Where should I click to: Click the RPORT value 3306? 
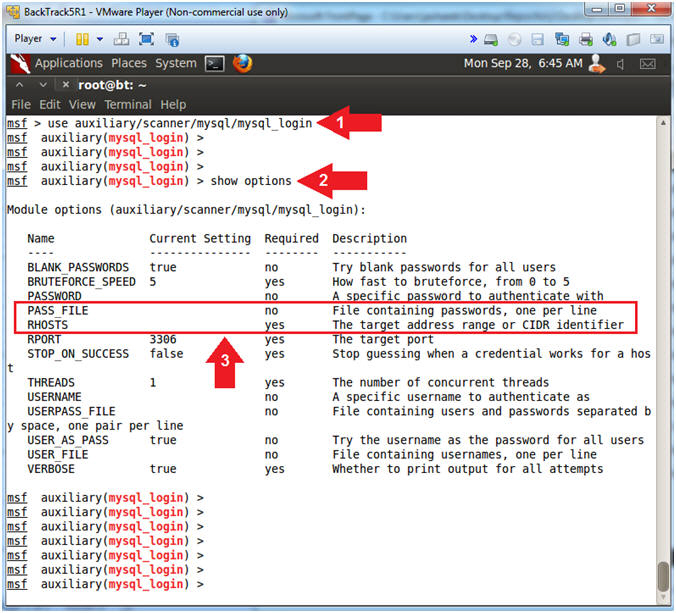pos(163,340)
